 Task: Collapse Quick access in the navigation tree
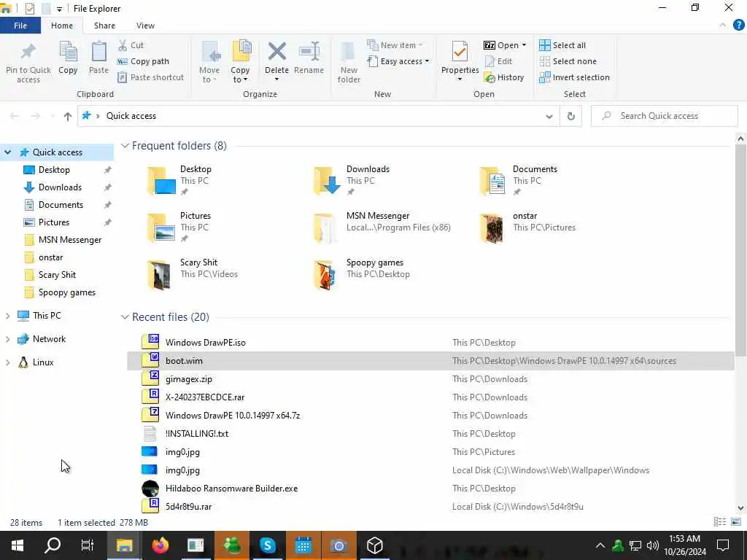(7, 152)
